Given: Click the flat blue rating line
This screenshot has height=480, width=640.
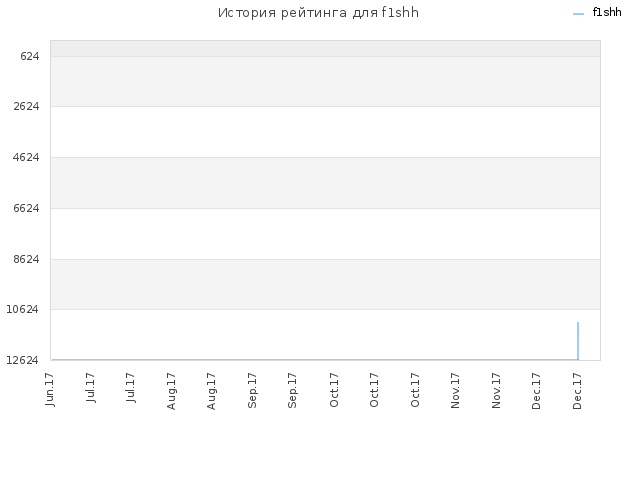Looking at the screenshot, I should coord(314,360).
